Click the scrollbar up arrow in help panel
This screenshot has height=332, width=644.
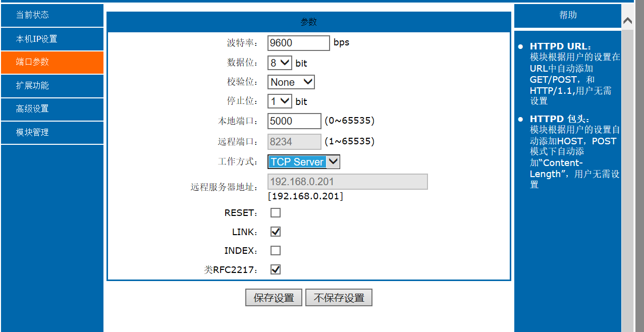click(x=627, y=20)
